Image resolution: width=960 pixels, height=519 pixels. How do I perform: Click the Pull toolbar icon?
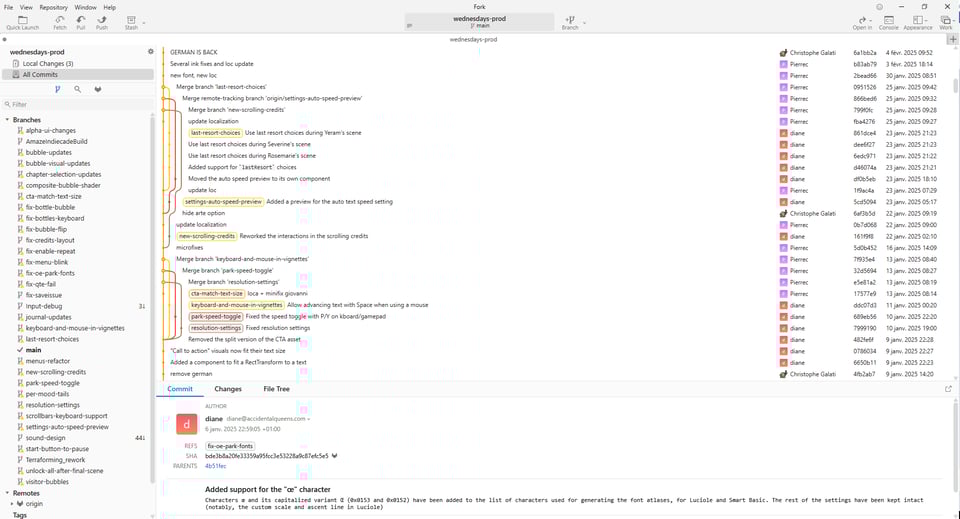point(81,23)
